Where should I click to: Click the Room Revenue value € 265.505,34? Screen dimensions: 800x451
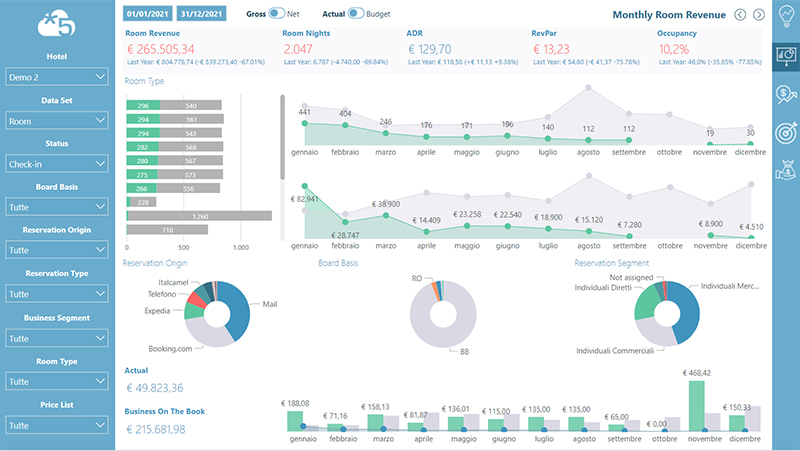[x=161, y=49]
